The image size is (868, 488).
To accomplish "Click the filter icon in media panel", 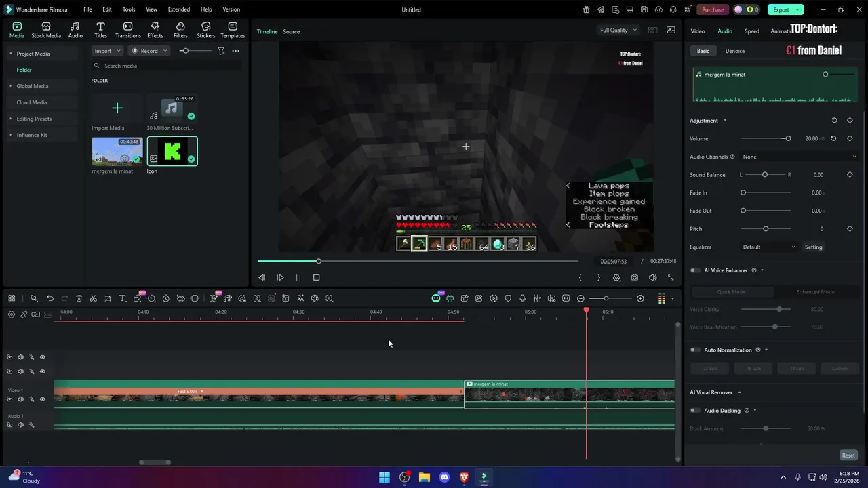I will [x=221, y=51].
